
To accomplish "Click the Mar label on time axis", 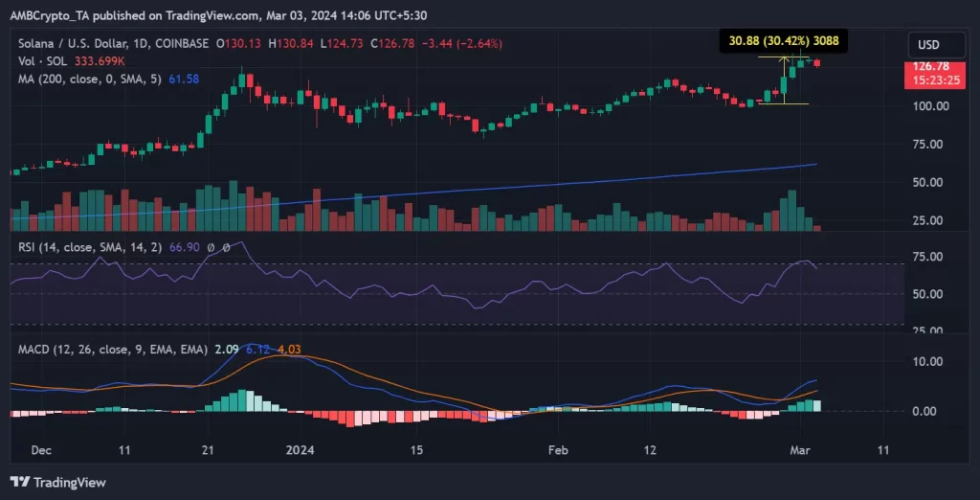I will [803, 449].
